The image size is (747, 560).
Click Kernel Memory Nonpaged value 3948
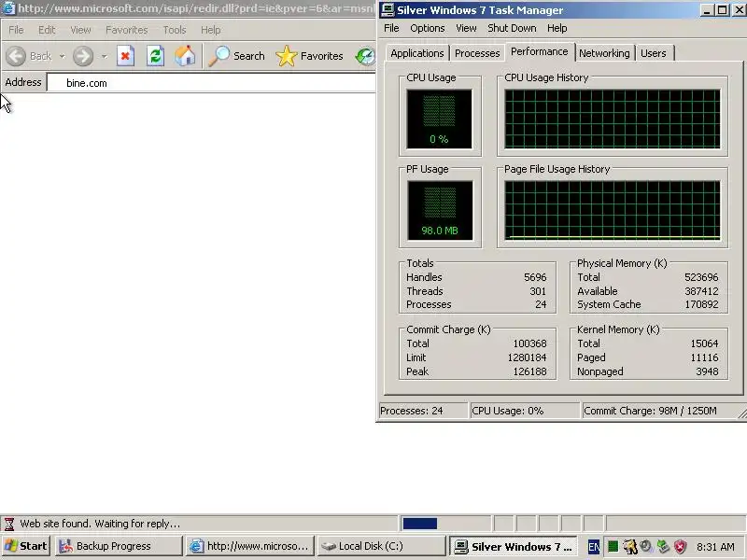point(707,371)
